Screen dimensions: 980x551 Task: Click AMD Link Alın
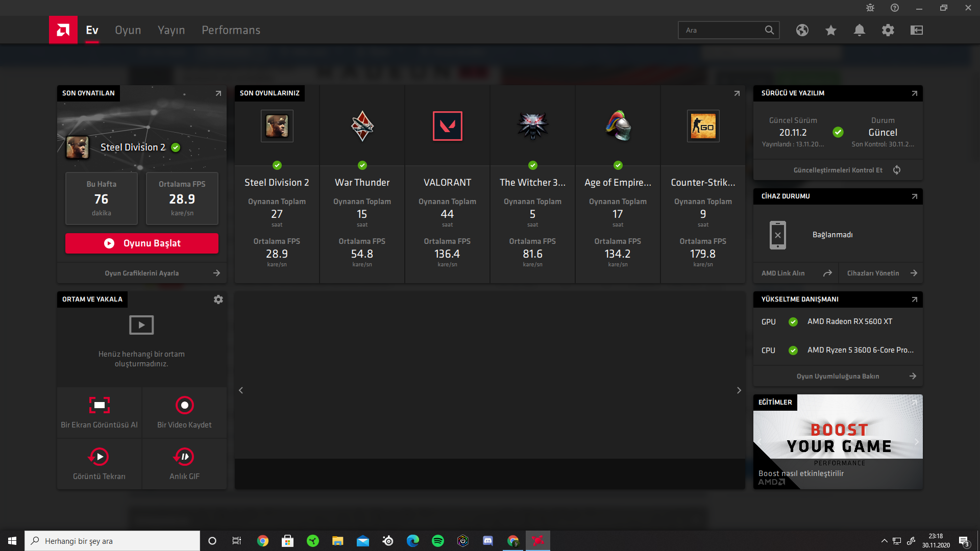pos(783,273)
